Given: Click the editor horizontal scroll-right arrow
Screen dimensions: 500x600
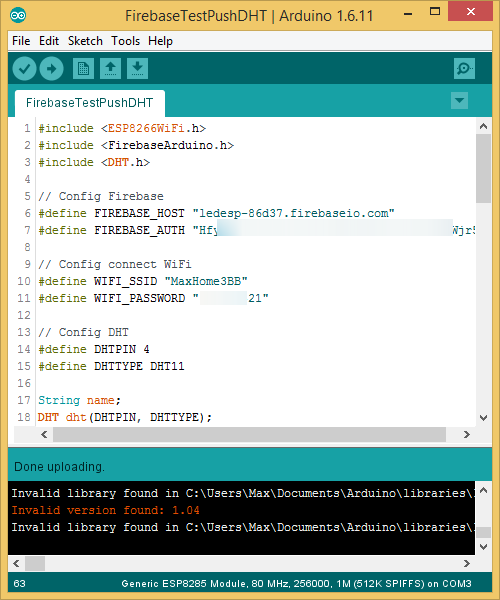Looking at the screenshot, I should [466, 434].
